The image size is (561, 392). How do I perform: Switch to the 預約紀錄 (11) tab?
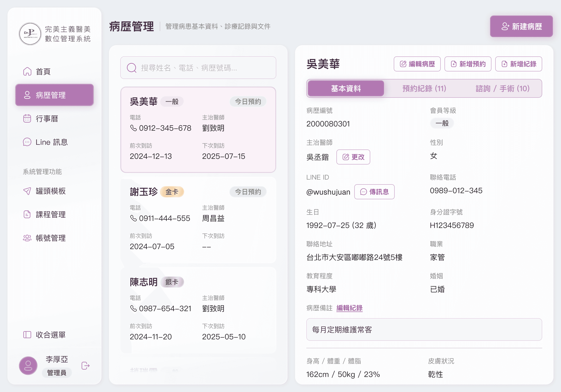[424, 88]
